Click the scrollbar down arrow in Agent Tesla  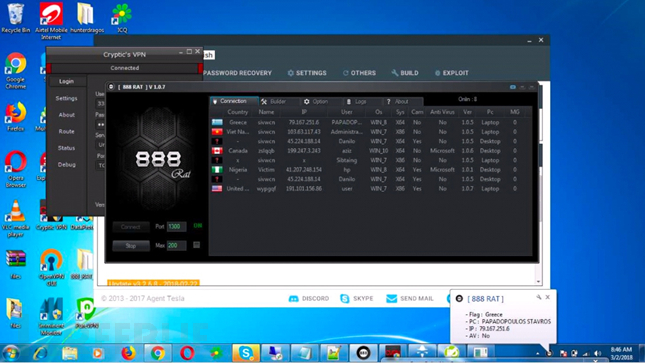(538, 282)
